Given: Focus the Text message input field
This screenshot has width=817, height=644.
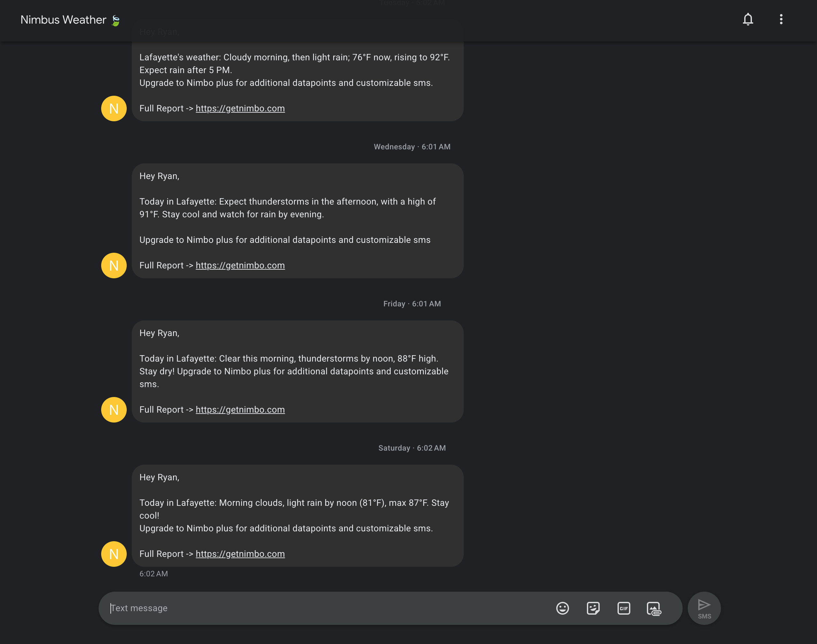Looking at the screenshot, I should click(x=328, y=608).
